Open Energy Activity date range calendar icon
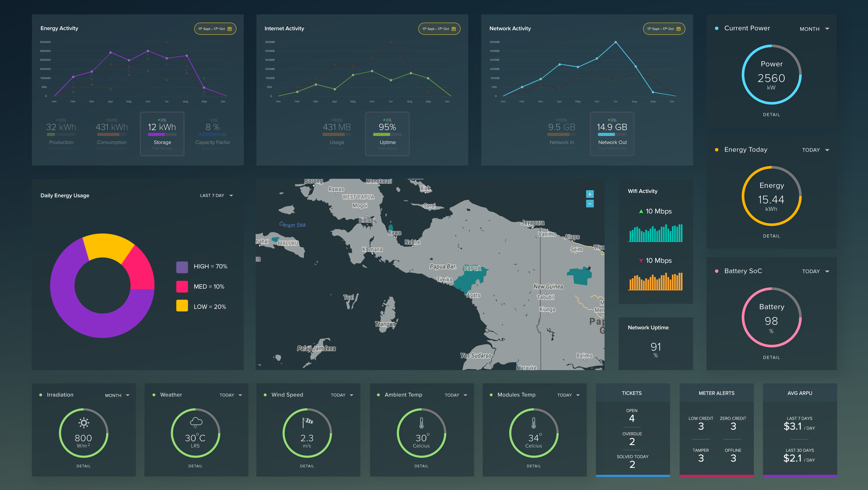Viewport: 868px width, 490px height. (229, 29)
